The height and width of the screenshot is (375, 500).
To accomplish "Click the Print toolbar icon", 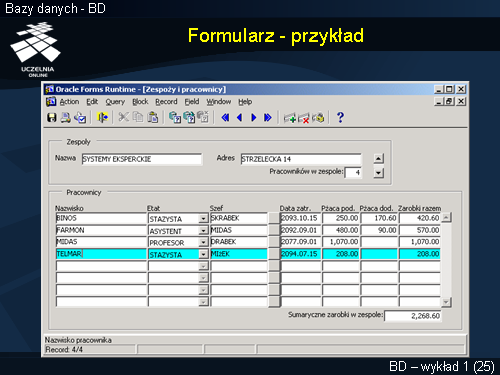I will click(x=65, y=117).
